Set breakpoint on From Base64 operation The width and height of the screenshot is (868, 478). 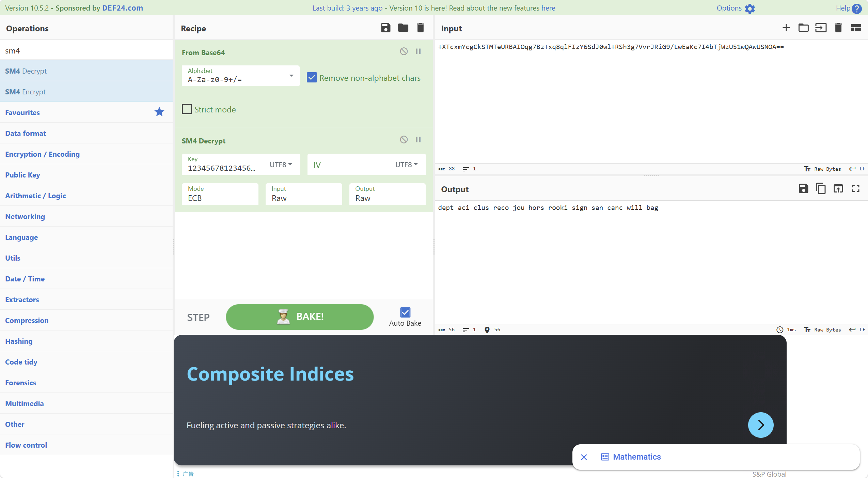point(418,51)
